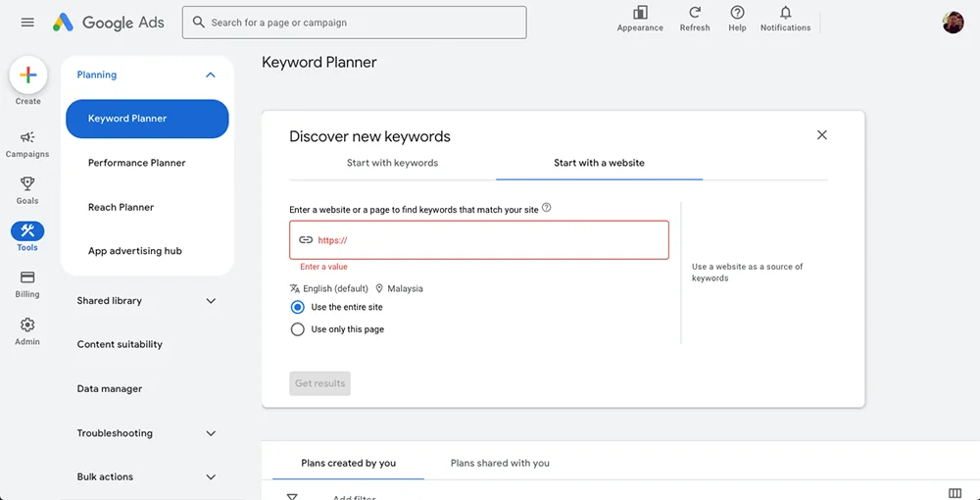Click the website URL input field
The width and height of the screenshot is (980, 500).
pos(490,240)
